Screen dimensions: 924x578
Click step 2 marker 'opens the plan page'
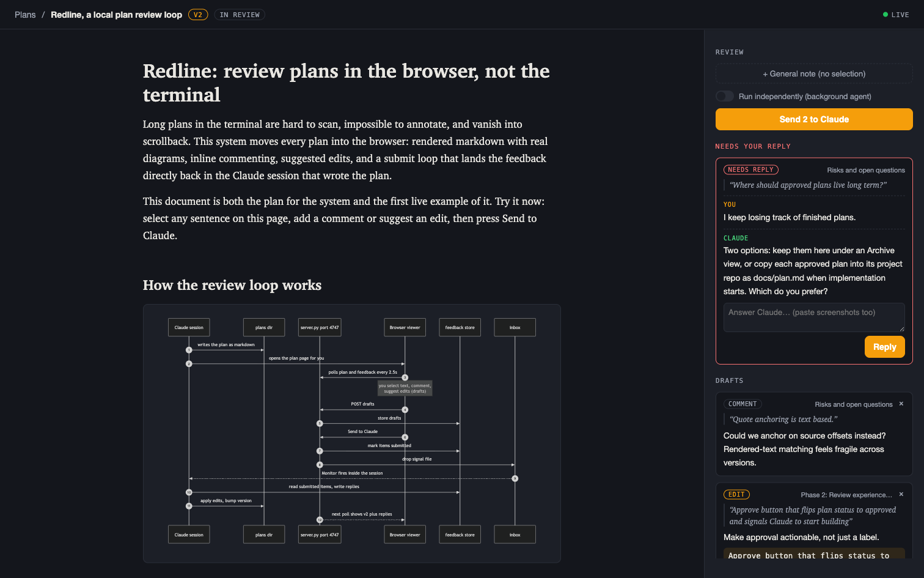(189, 364)
